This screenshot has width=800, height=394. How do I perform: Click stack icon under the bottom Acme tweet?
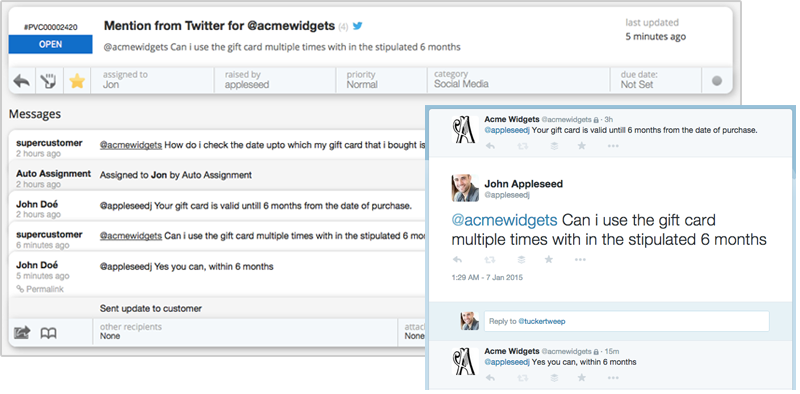click(554, 378)
